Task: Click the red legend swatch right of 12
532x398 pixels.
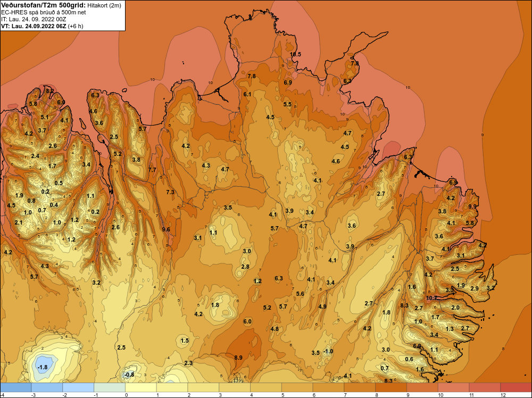Action: pyautogui.click(x=516, y=387)
